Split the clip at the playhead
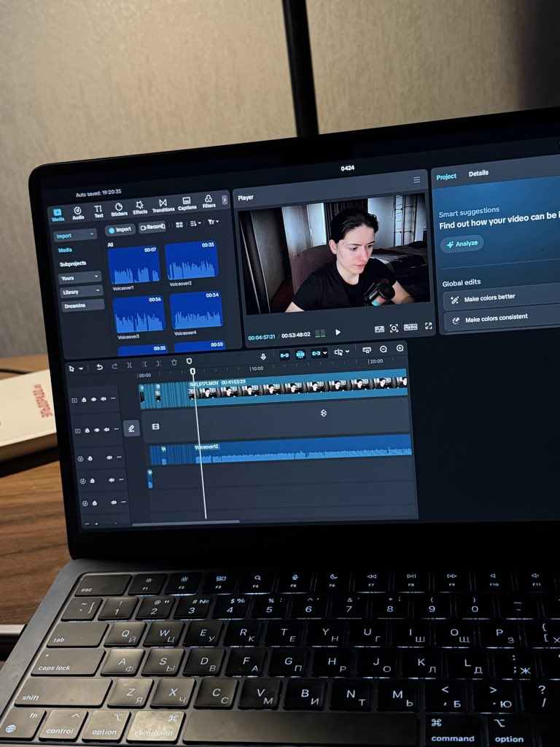Image resolution: width=560 pixels, height=747 pixels. 129,365
